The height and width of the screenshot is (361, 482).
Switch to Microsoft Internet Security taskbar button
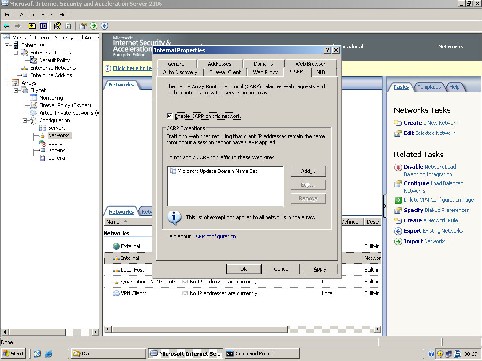(185, 354)
